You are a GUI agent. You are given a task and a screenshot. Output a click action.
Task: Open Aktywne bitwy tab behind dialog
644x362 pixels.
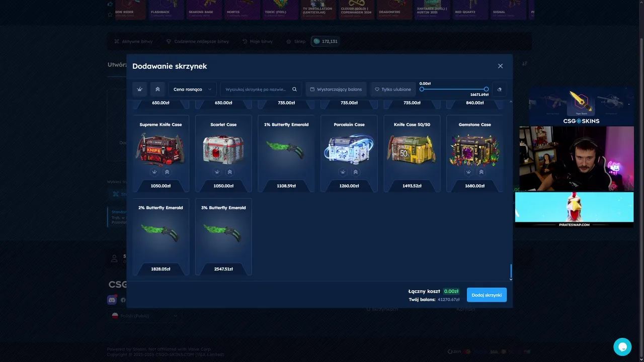tap(133, 41)
